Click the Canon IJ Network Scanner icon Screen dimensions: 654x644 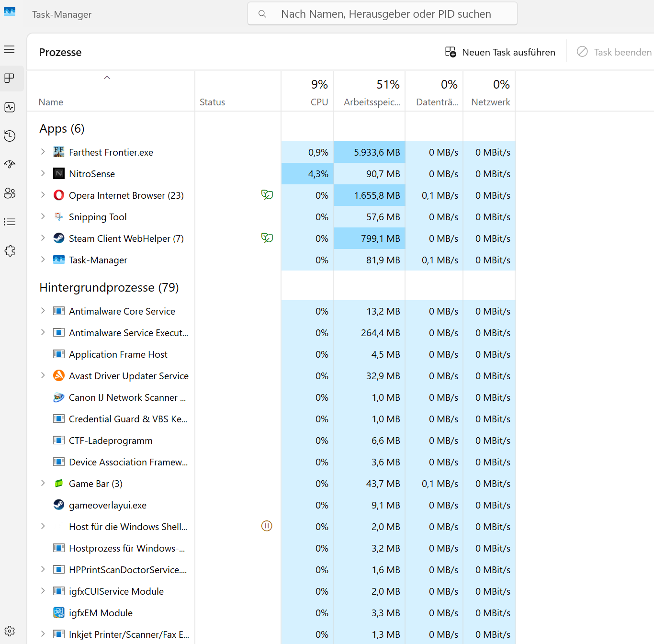click(x=59, y=397)
